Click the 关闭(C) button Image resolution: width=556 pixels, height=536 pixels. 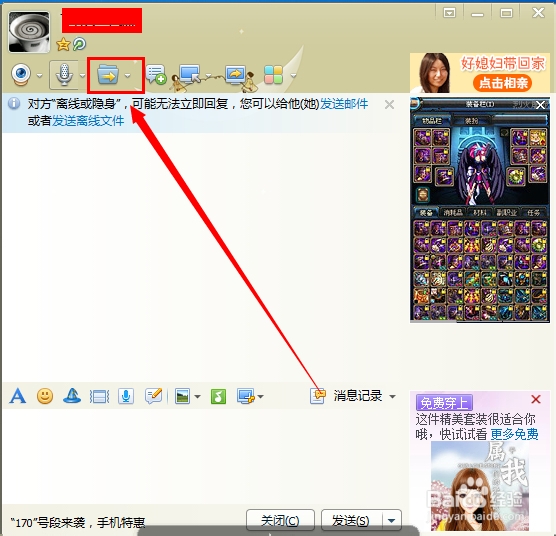[280, 520]
